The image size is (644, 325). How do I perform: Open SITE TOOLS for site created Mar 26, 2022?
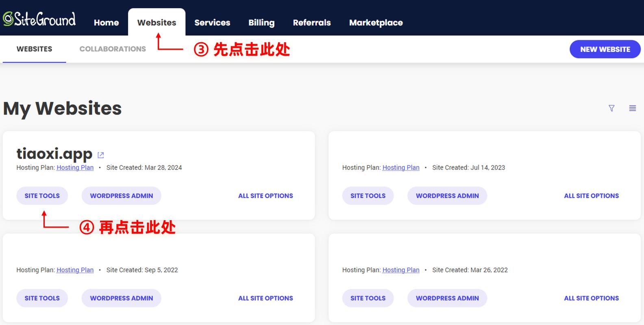pos(368,298)
